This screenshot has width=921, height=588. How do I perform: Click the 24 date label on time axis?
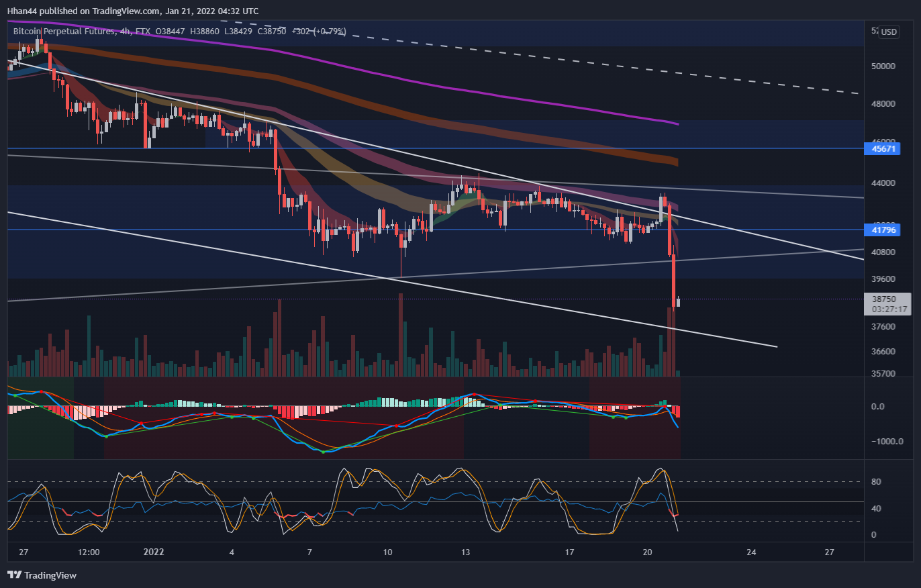pos(751,552)
